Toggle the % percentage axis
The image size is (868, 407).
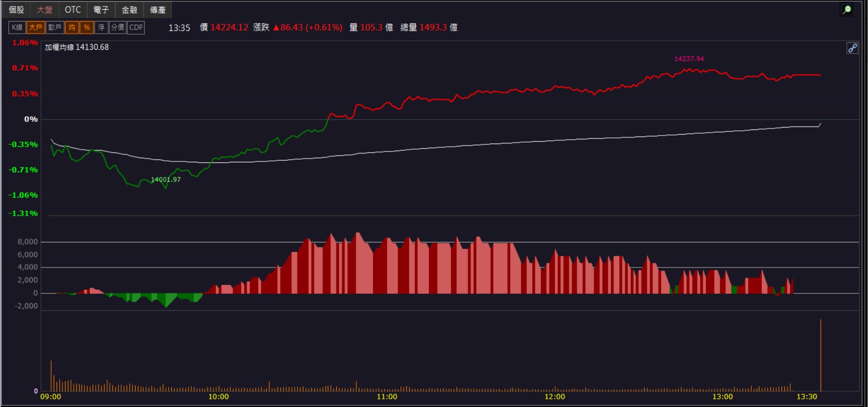point(86,27)
